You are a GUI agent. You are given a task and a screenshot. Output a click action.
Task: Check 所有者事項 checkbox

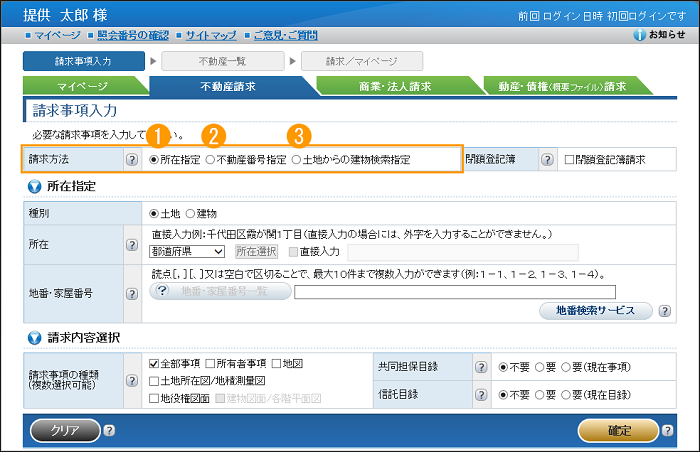coord(210,364)
